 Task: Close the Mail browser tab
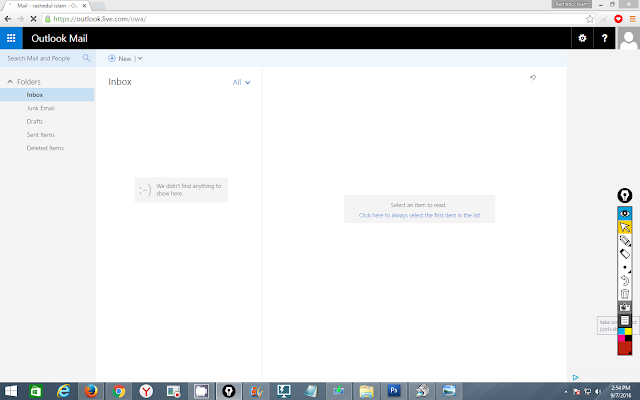click(x=84, y=6)
